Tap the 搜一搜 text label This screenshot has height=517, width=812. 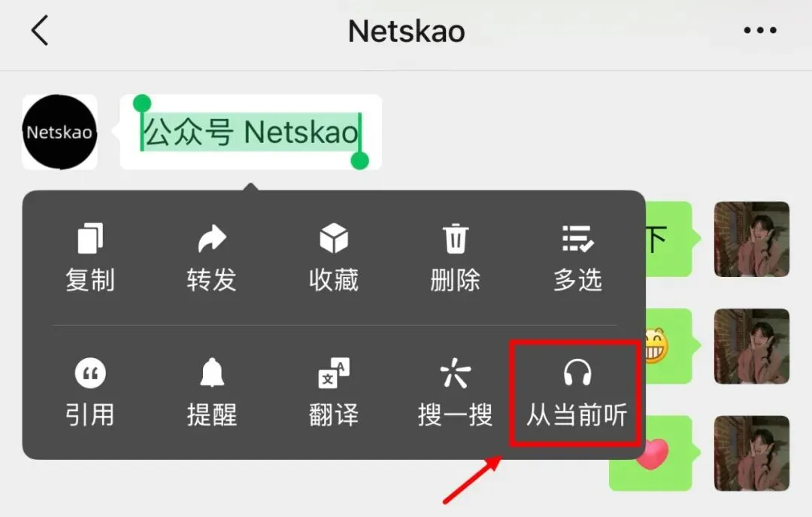tap(456, 415)
